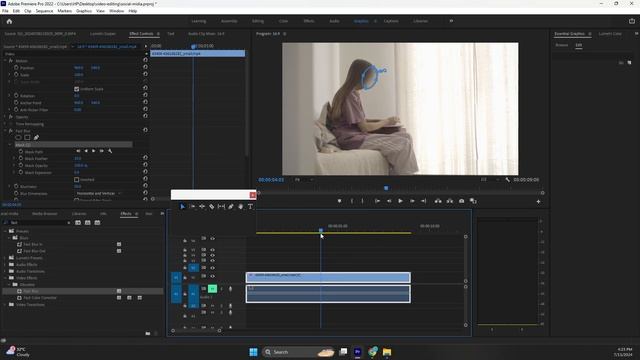Open the Graphics menu
Image resolution: width=640 pixels, height=360 pixels.
point(84,11)
